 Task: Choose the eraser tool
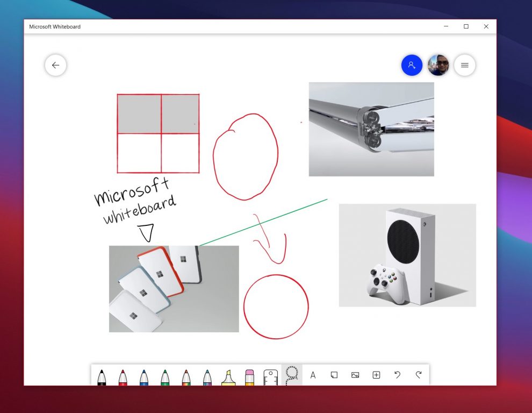(x=249, y=377)
